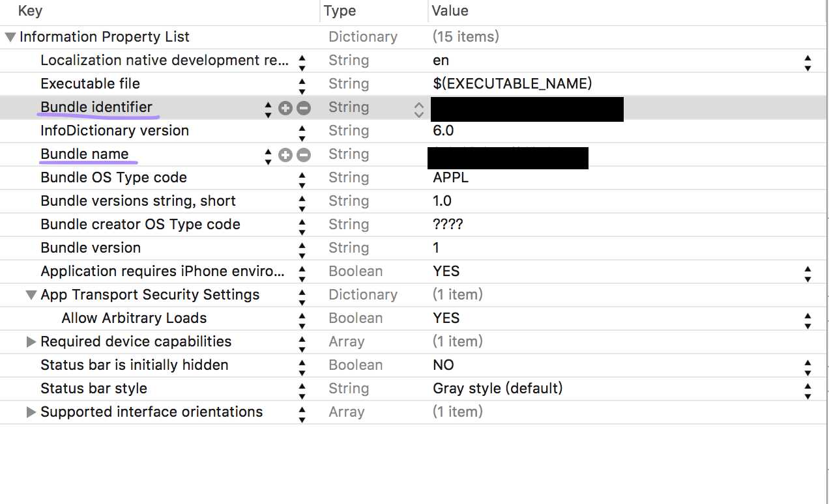
Task: Click the plus icon on Bundle identifier row
Action: point(285,108)
